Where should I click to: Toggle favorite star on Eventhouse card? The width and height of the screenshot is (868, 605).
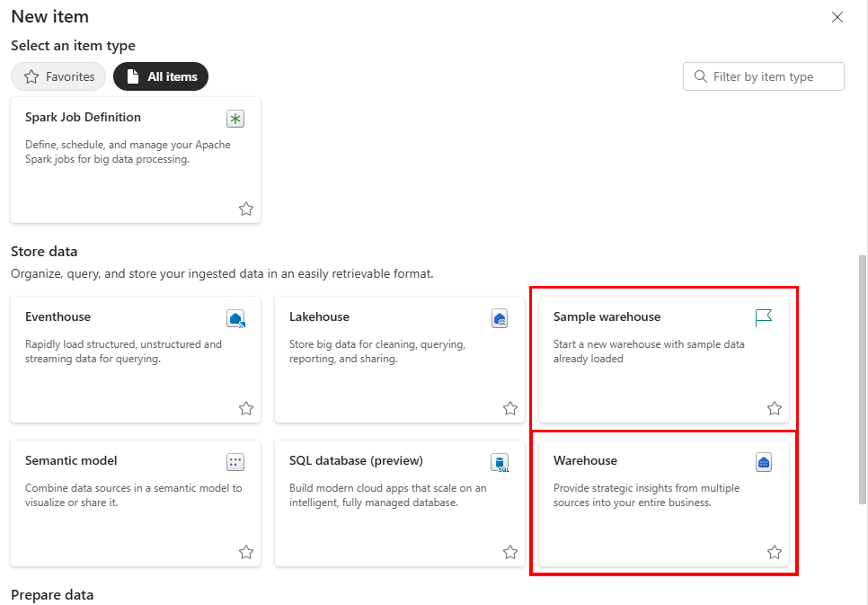pyautogui.click(x=246, y=408)
